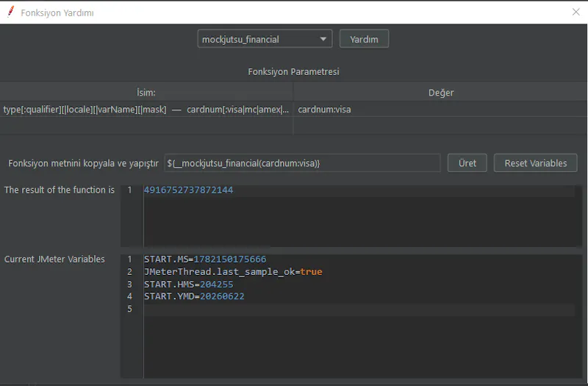This screenshot has height=386, width=588.
Task: Click line number 5 in variables gutter
Action: tap(129, 309)
